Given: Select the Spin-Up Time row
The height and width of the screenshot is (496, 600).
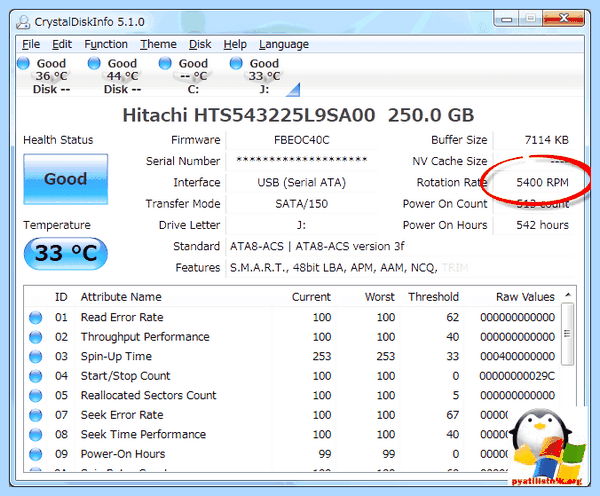Looking at the screenshot, I should 292,356.
